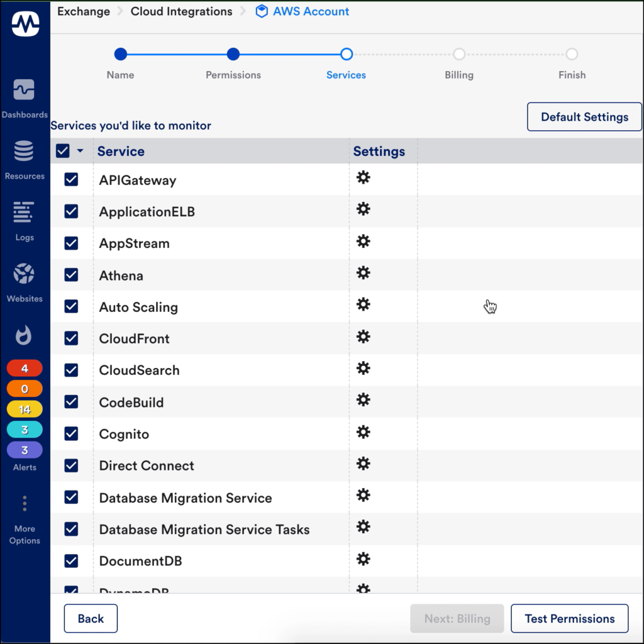The image size is (644, 644).
Task: Open settings gear for AppStream
Action: pos(363,241)
